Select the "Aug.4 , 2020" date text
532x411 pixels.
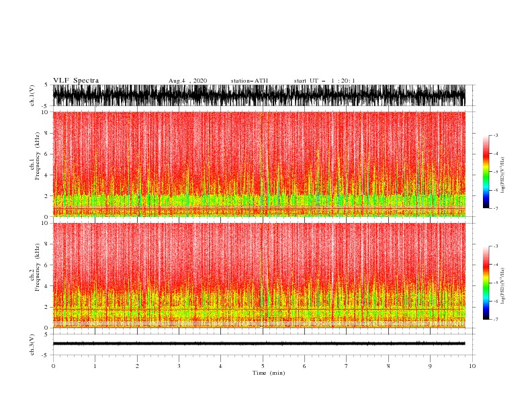point(187,81)
